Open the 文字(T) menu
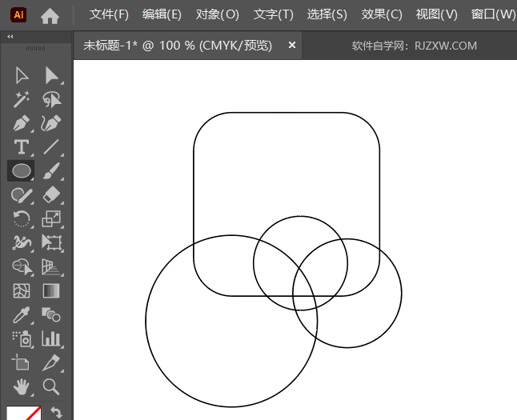Image resolution: width=517 pixels, height=420 pixels. [274, 14]
